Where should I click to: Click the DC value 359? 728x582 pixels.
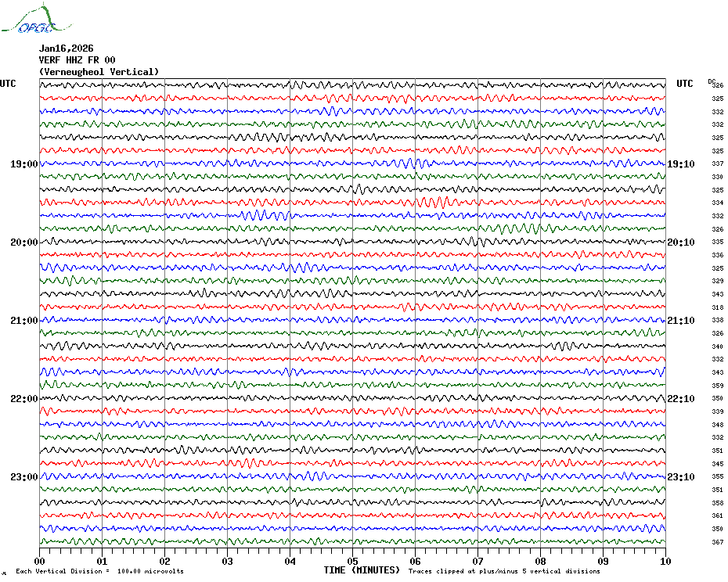coord(718,386)
